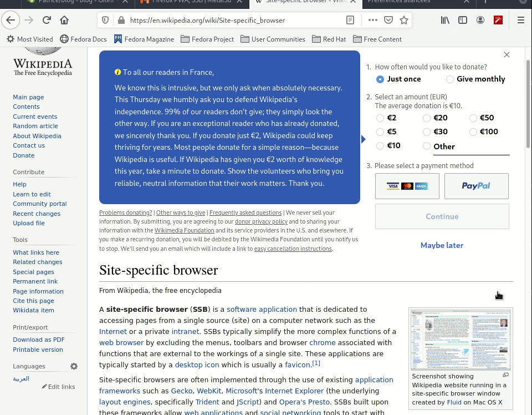Toggle reader view icon in address bar
Viewport: 532px width, 415px height.
(350, 21)
